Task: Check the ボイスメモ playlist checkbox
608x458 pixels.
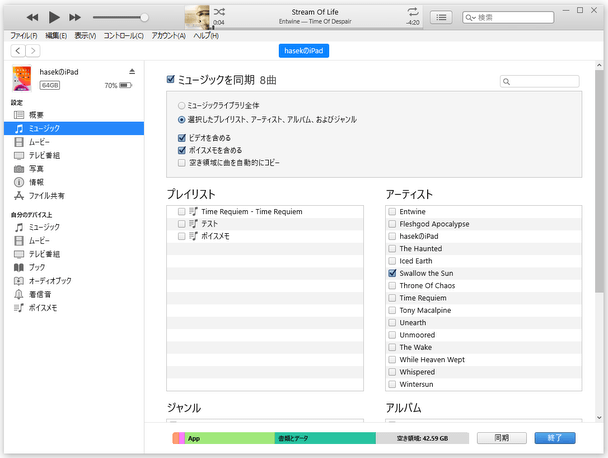Action: coord(181,236)
